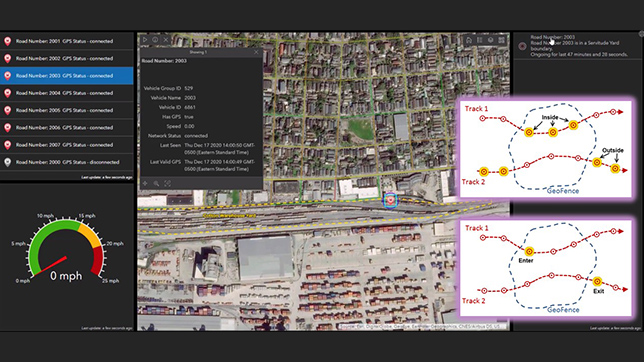The image size is (644, 362).
Task: Select row 'Road Number: 2001 GPS Status - connected'
Action: pyautogui.click(x=67, y=41)
